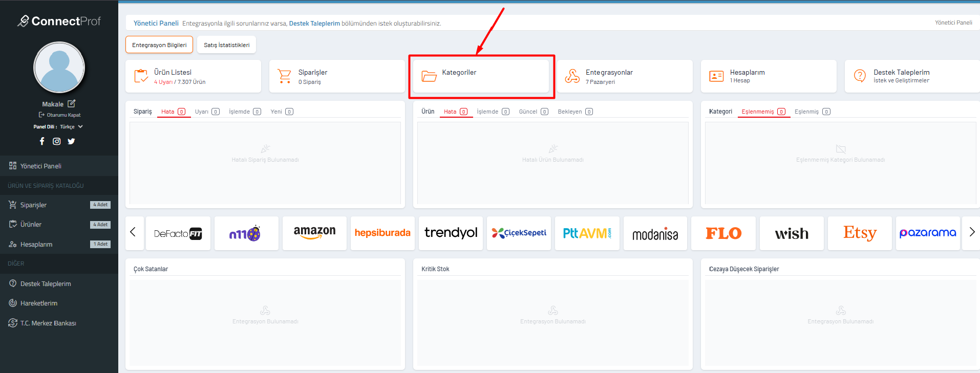980x373 pixels.
Task: Select the Hepsiburada marketplace logo
Action: (382, 233)
